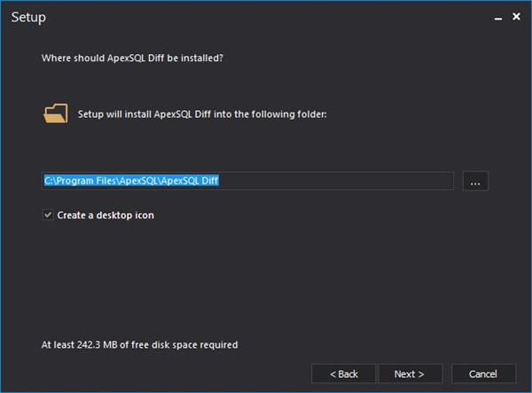532x393 pixels.
Task: Click the 'Create a desktop icon' label
Action: tap(106, 216)
